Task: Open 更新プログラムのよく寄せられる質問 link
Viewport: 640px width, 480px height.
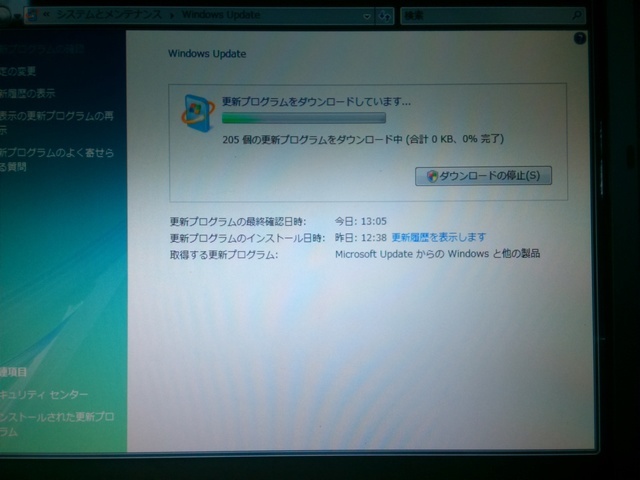Action: 57,160
